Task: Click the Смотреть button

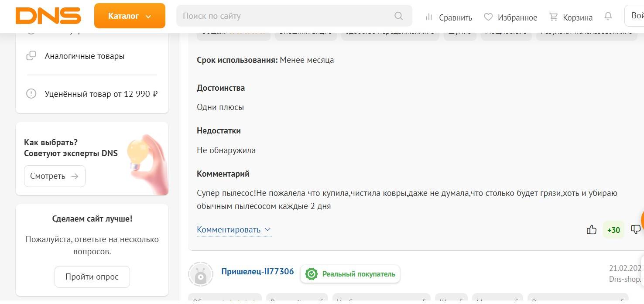Action: pyautogui.click(x=55, y=176)
